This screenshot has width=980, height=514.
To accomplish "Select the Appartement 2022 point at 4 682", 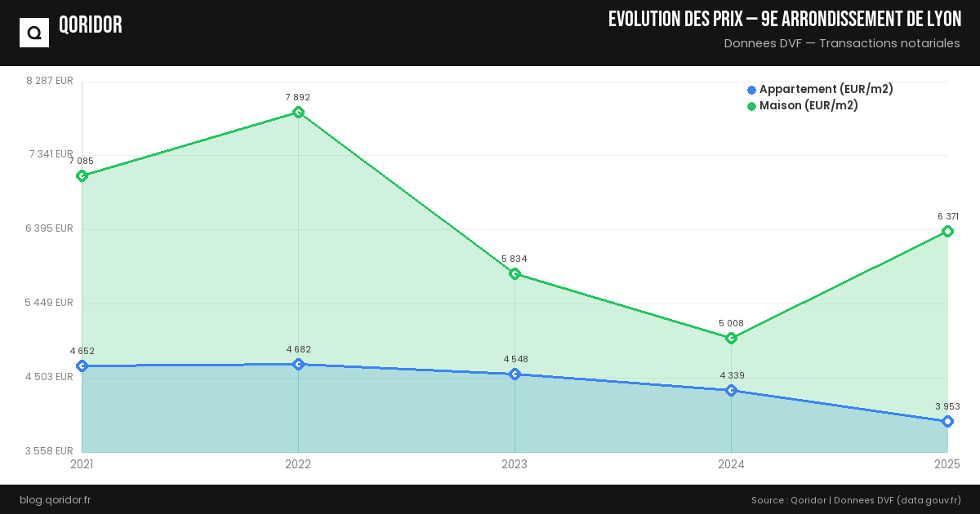I will (x=298, y=365).
